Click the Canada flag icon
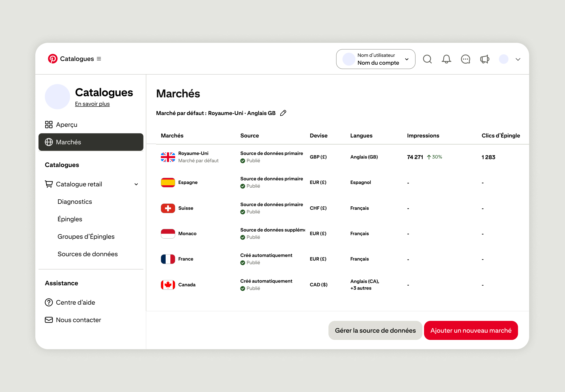565x392 pixels. click(168, 285)
